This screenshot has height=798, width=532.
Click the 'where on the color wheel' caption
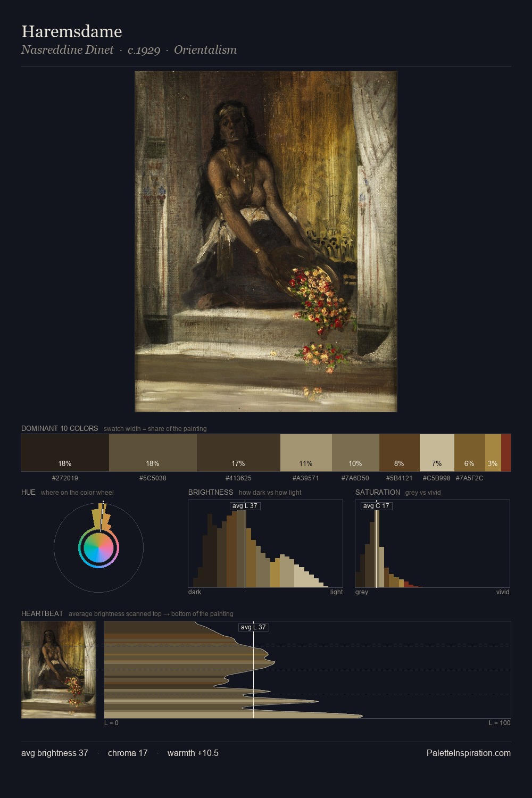[77, 493]
